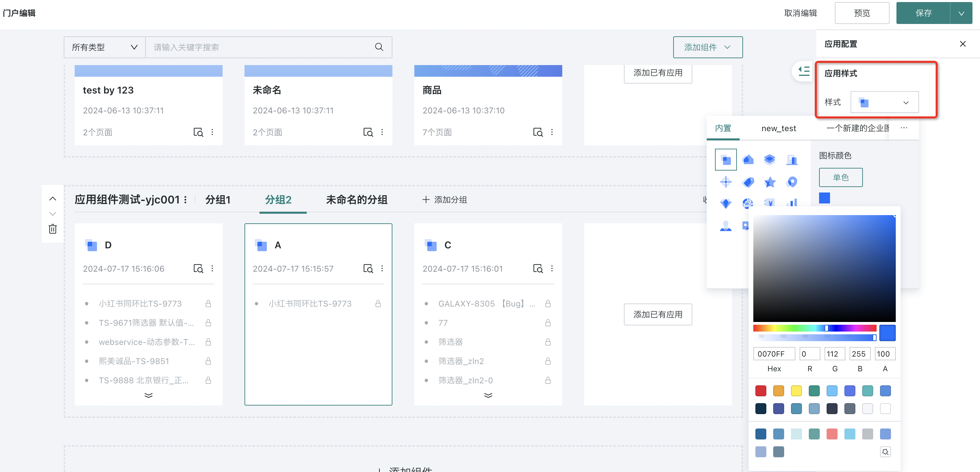This screenshot has width=980, height=472.
Task: Pick the yellow preset color swatch
Action: pyautogui.click(x=796, y=391)
